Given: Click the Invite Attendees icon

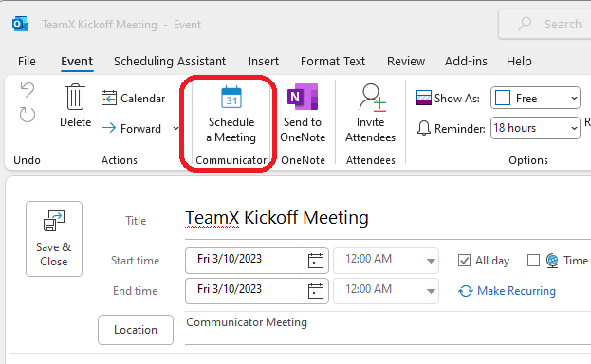Looking at the screenshot, I should (x=373, y=98).
